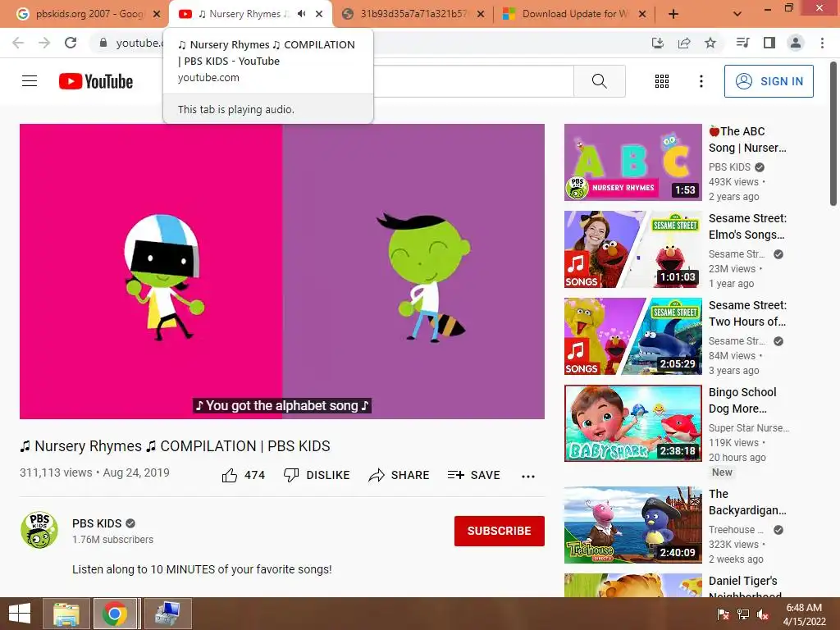Open YouTube settings three-dot menu

point(701,81)
